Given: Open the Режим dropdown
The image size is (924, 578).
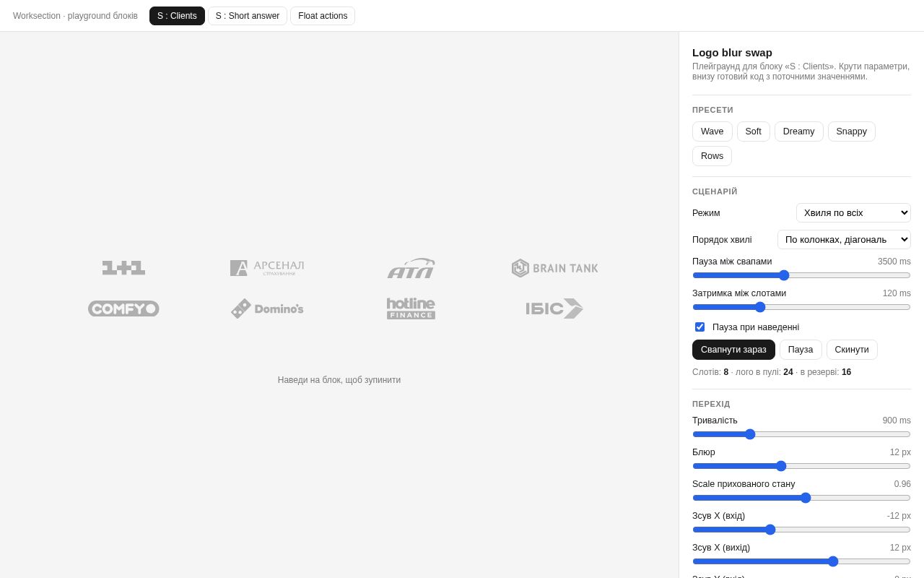Looking at the screenshot, I should point(853,213).
